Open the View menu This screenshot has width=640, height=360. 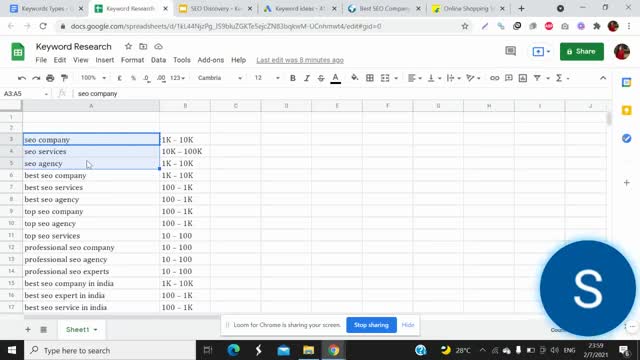click(80, 60)
